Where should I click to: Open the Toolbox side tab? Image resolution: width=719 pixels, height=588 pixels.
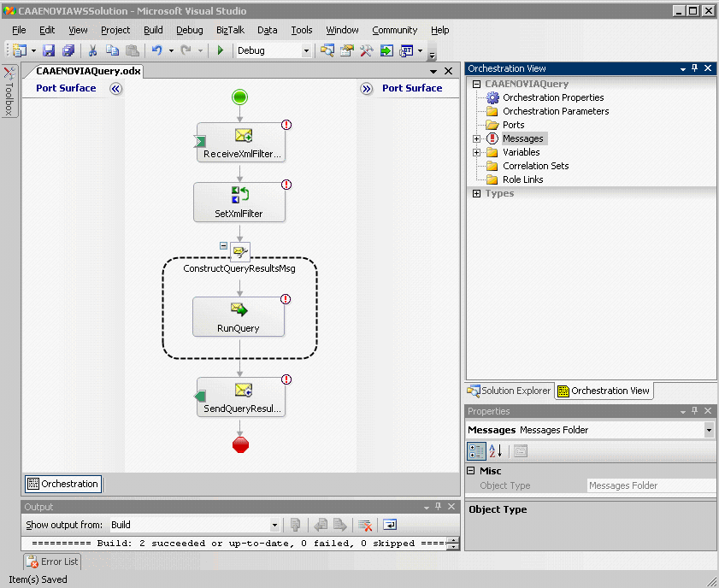pyautogui.click(x=9, y=91)
